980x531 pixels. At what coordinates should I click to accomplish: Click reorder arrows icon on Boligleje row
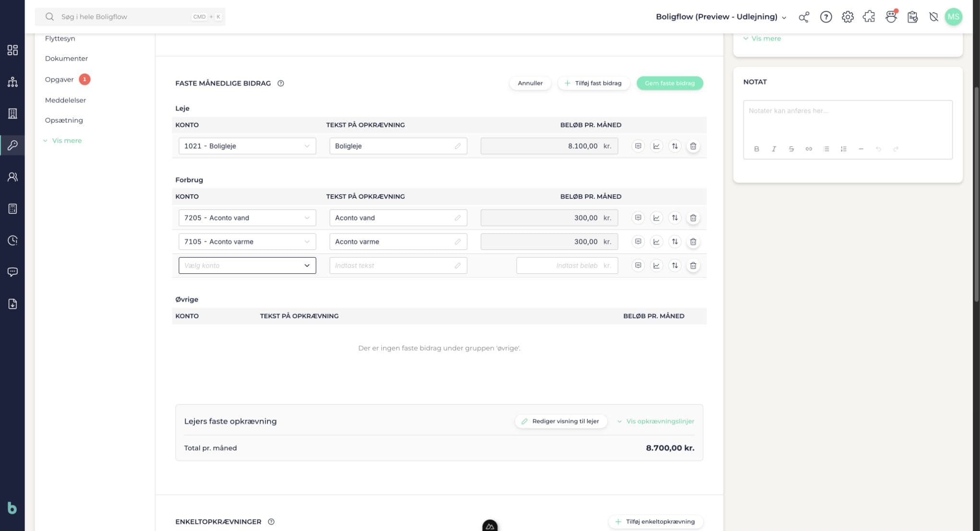[x=675, y=146]
